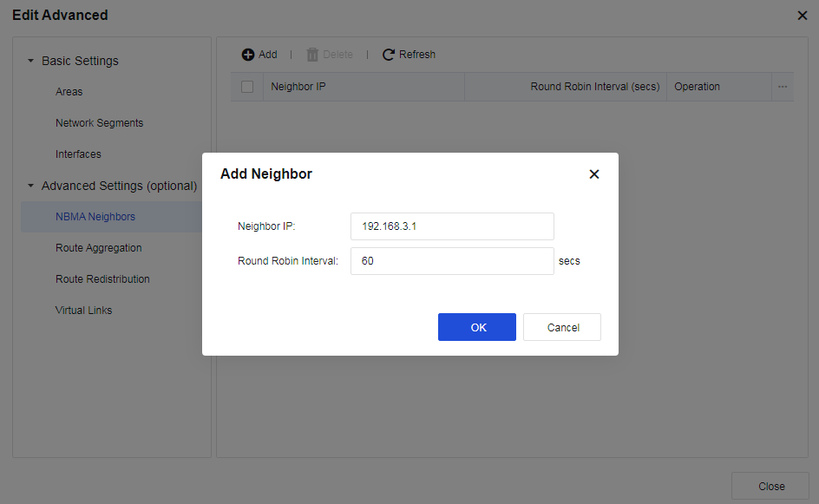819x504 pixels.
Task: Click the Add plus icon
Action: click(248, 55)
